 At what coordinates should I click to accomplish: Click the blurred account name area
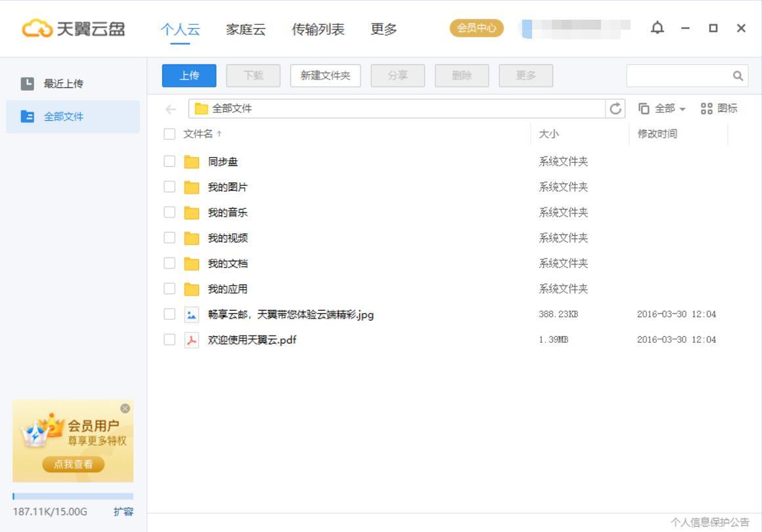pos(575,29)
